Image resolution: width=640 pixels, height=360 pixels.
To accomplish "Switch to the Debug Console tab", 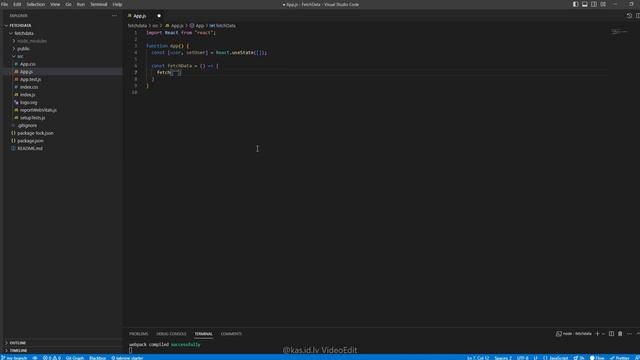I will [x=171, y=334].
